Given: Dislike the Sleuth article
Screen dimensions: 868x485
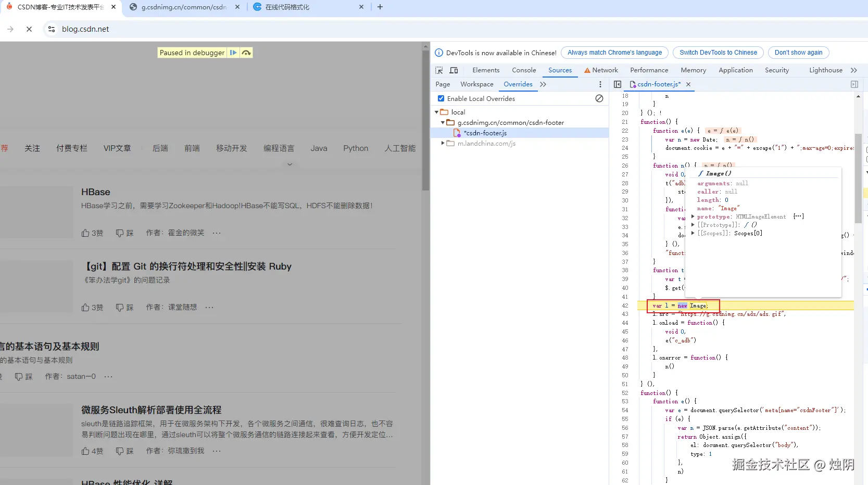Looking at the screenshot, I should tap(124, 451).
